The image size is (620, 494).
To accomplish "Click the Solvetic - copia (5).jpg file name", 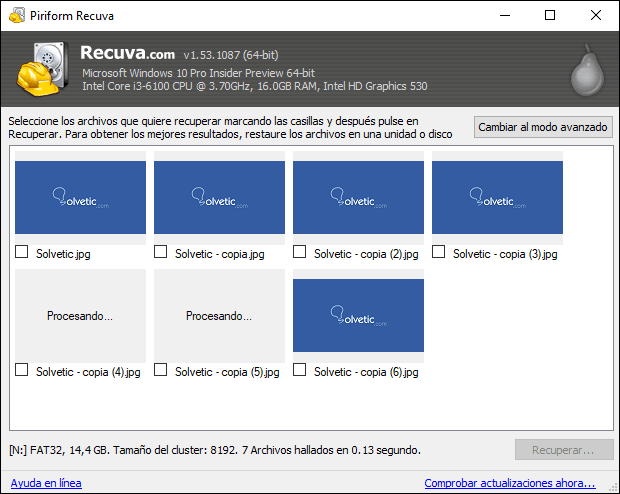I will [227, 372].
